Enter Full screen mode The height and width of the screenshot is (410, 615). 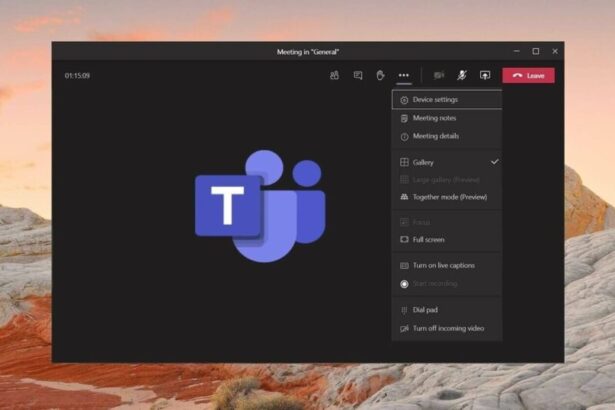447,239
